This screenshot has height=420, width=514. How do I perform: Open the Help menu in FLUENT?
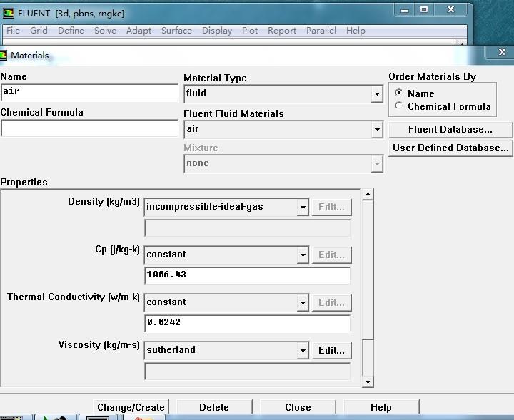(x=356, y=31)
